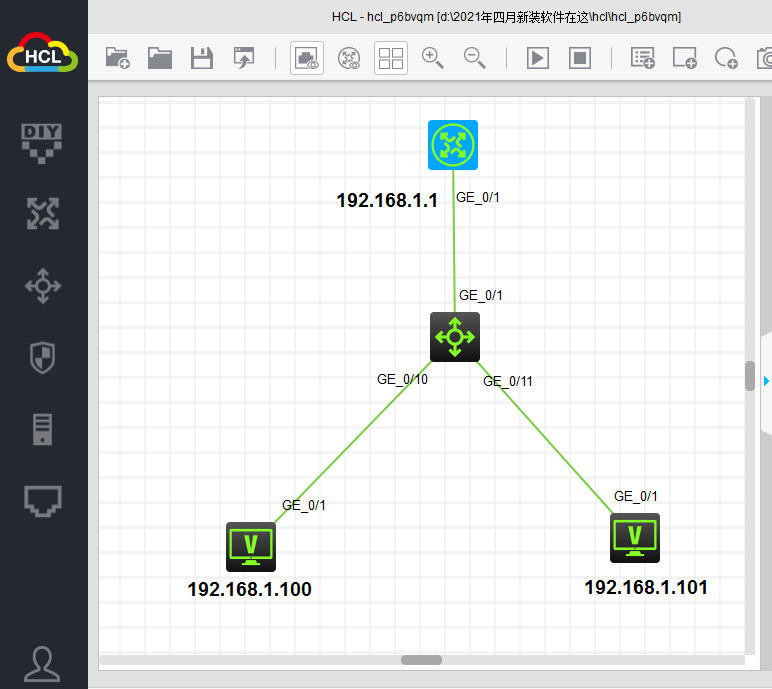Export the project
This screenshot has height=689, width=772.
pyautogui.click(x=244, y=58)
